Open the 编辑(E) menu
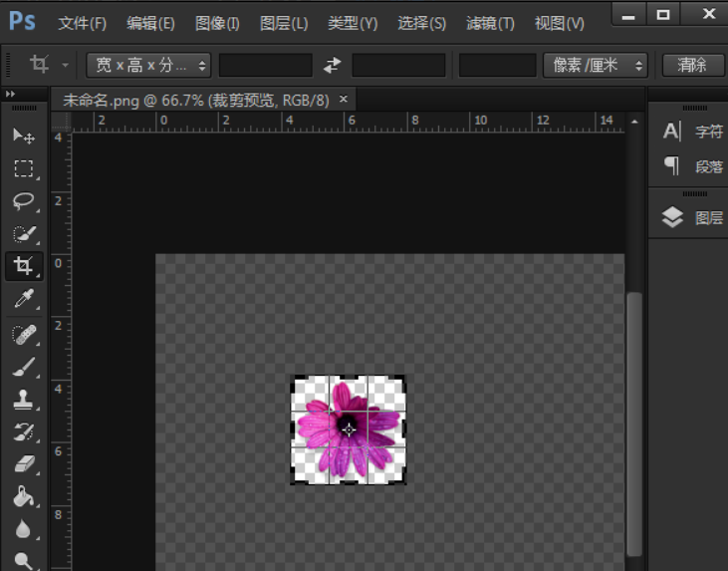The height and width of the screenshot is (571, 728). [150, 23]
